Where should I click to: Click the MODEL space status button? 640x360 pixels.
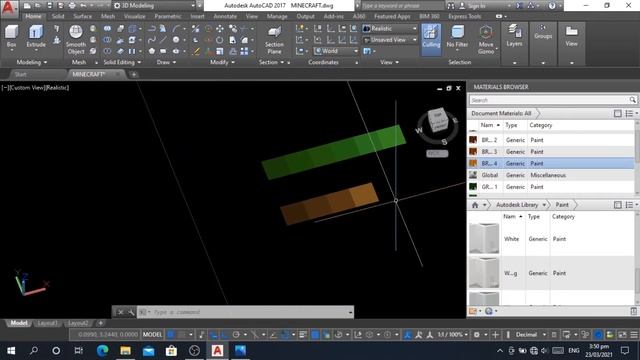152,335
